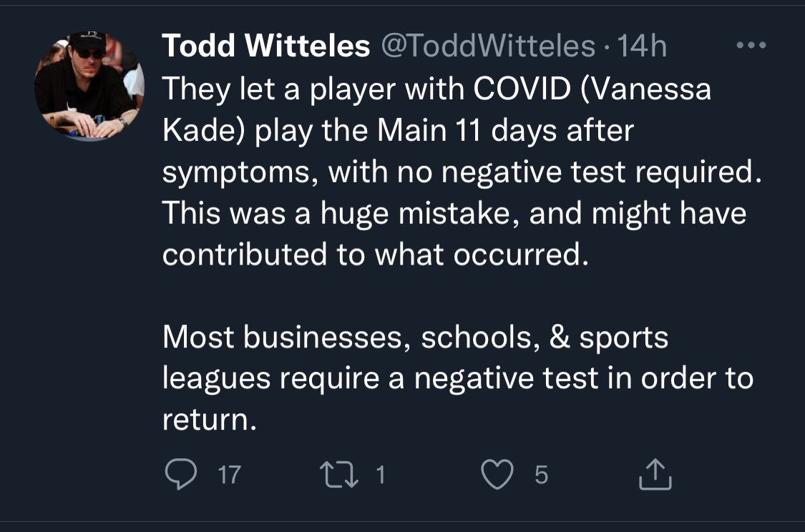Open Todd Witteles' profile picture
805x532 pixels.
click(x=89, y=87)
